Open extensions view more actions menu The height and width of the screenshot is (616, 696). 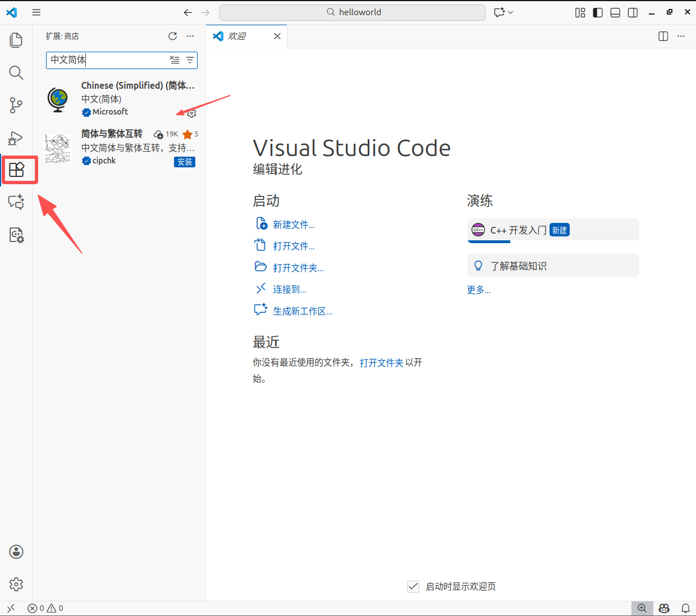coord(190,36)
